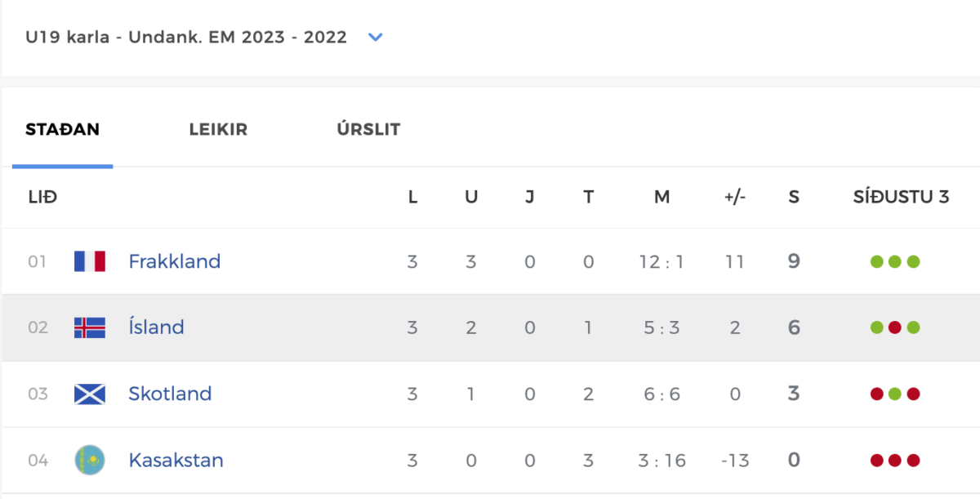Click the S points column header

[x=794, y=198]
